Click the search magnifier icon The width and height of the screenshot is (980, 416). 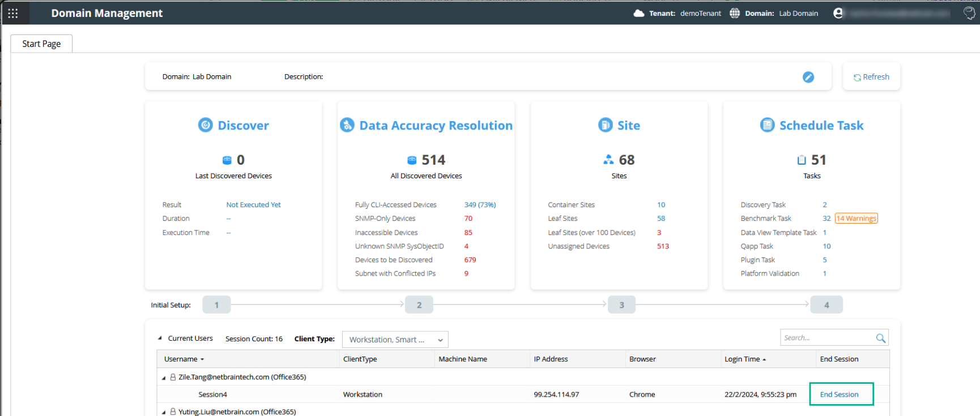point(880,338)
